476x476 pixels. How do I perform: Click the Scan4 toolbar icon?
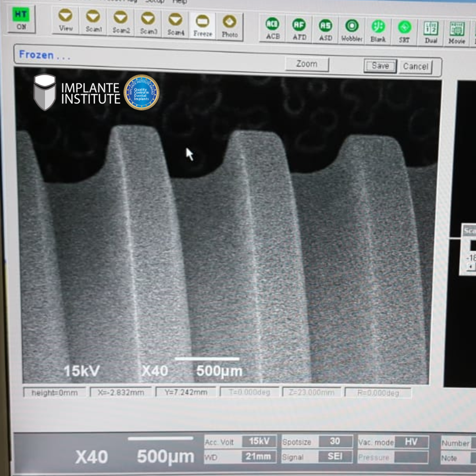(175, 24)
